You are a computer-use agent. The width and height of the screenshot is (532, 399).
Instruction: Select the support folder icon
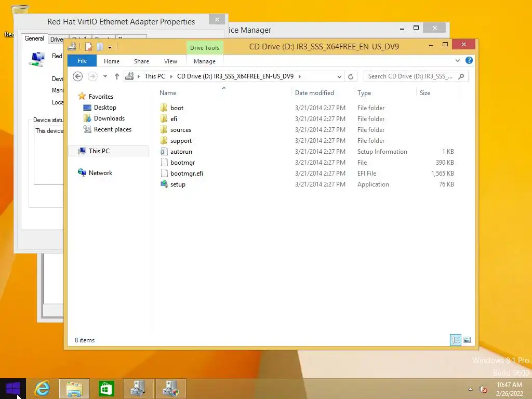164,140
